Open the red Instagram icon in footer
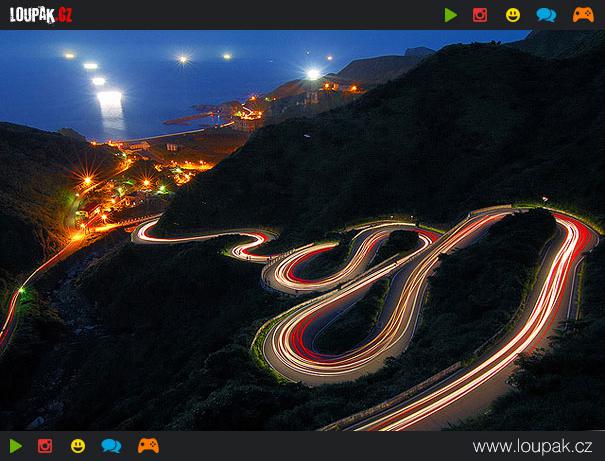 (45, 446)
